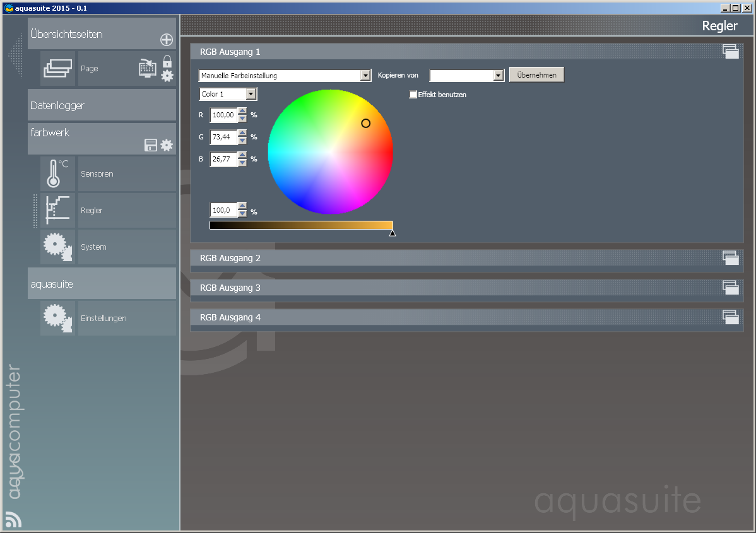
Task: Increase R value with up arrow
Action: [x=242, y=111]
